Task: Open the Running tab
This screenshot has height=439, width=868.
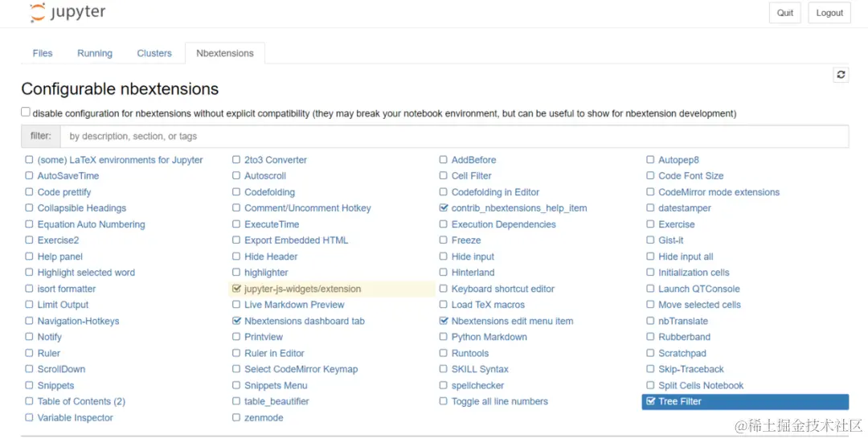Action: pyautogui.click(x=95, y=53)
